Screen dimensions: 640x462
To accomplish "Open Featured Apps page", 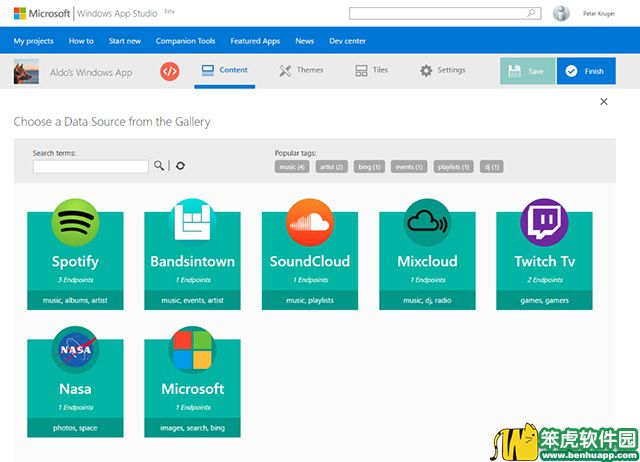I will 255,41.
